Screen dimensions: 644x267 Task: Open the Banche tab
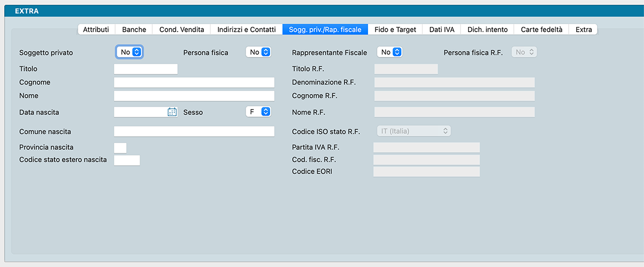coord(134,30)
